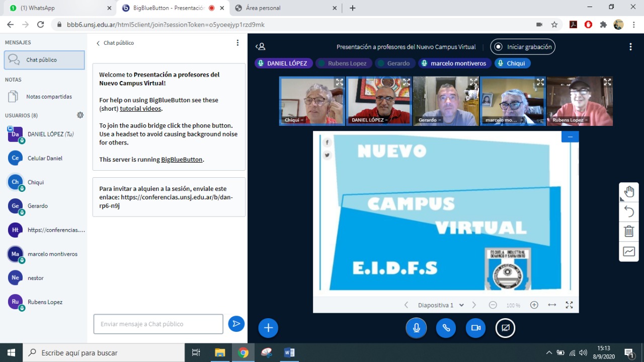Switch to the Área personal browser tab
The image size is (644, 362).
coord(263,8)
